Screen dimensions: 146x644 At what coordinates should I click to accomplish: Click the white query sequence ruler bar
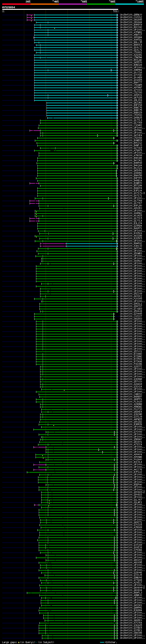[60, 10]
